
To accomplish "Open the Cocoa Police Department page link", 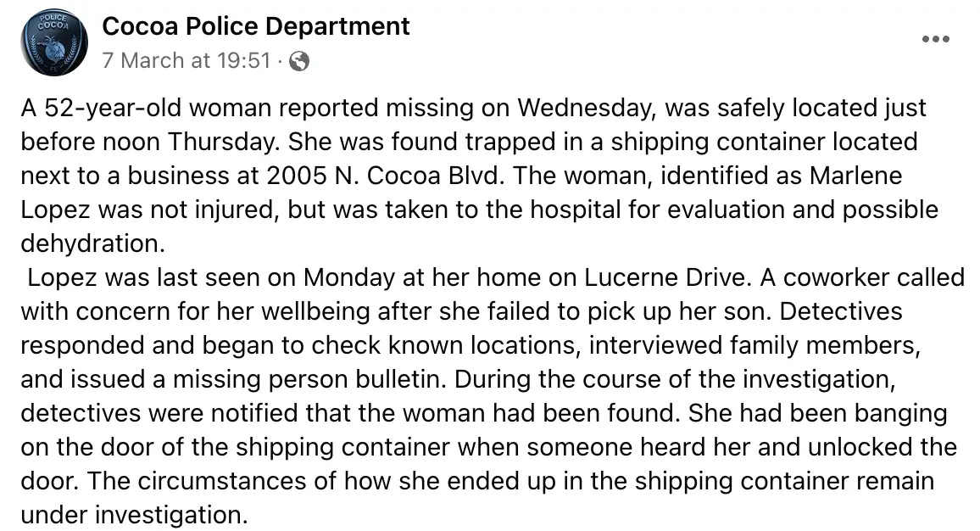I will [255, 25].
